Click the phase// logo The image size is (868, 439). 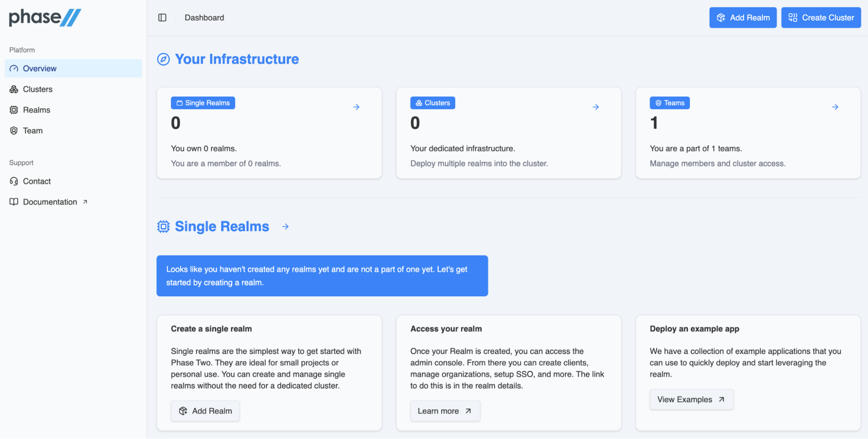[43, 17]
